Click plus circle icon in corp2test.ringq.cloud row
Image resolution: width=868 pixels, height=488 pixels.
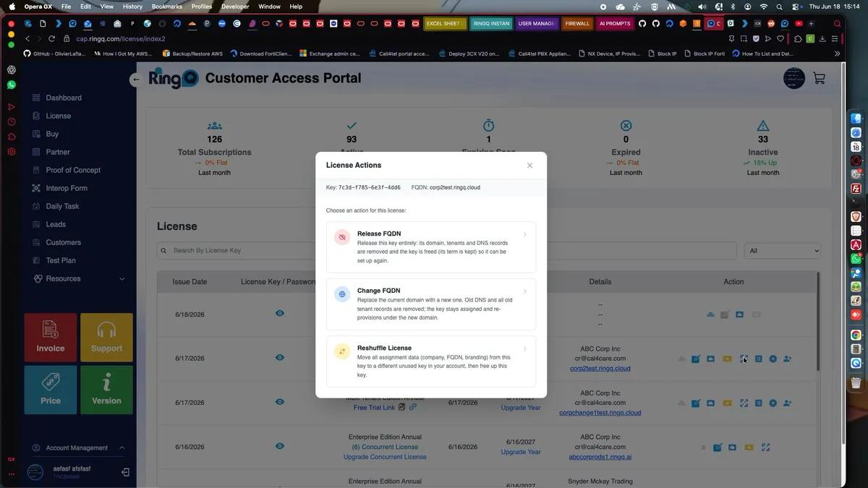pyautogui.click(x=773, y=359)
